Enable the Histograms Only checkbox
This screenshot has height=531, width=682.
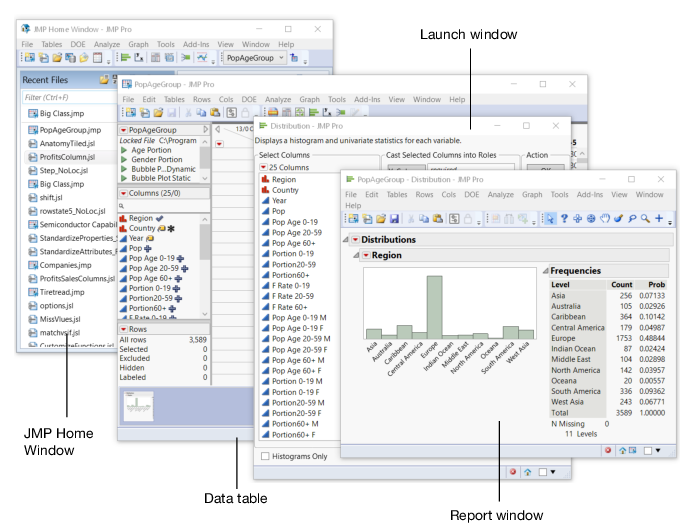(265, 456)
